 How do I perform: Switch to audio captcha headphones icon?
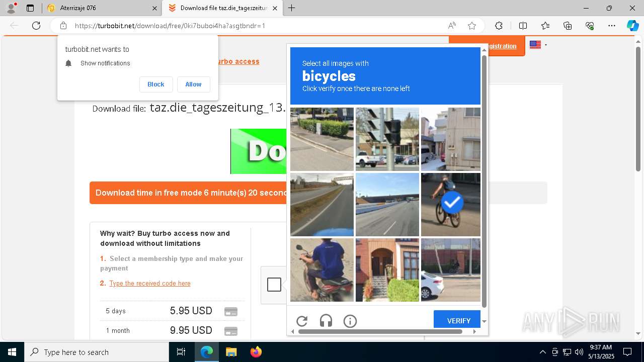tap(326, 321)
